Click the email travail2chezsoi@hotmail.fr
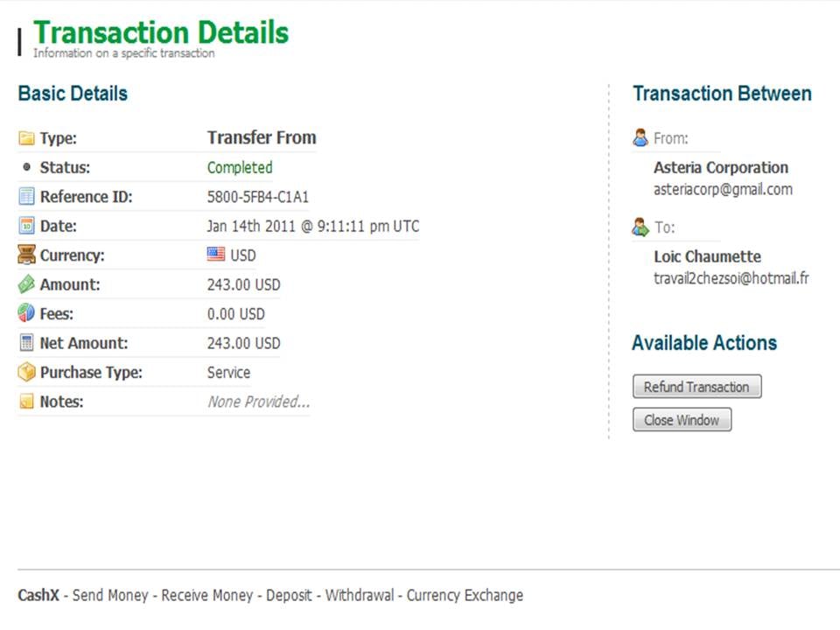This screenshot has width=840, height=630. tap(731, 278)
